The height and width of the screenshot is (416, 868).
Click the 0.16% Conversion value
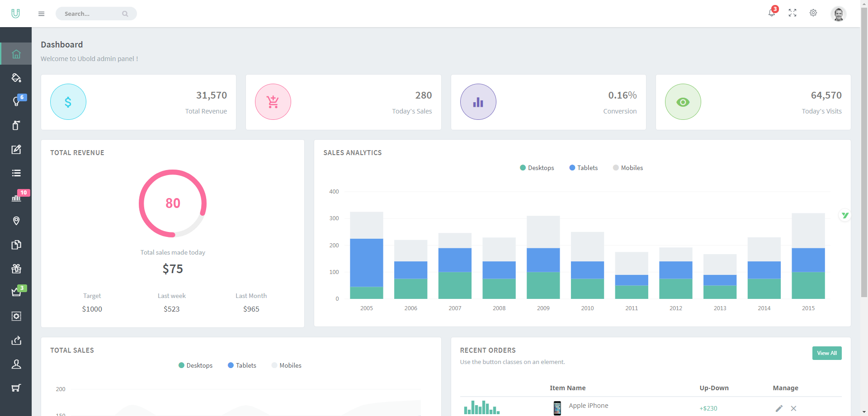623,95
